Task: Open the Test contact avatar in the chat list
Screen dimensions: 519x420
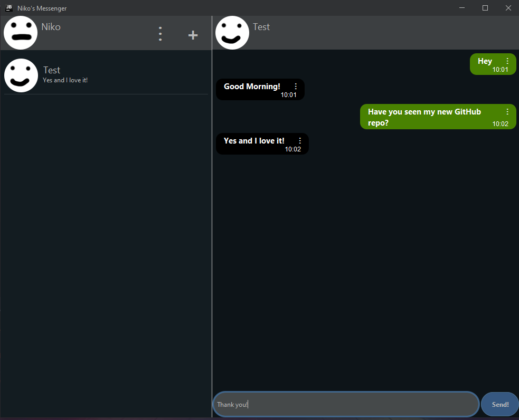Action: point(21,75)
